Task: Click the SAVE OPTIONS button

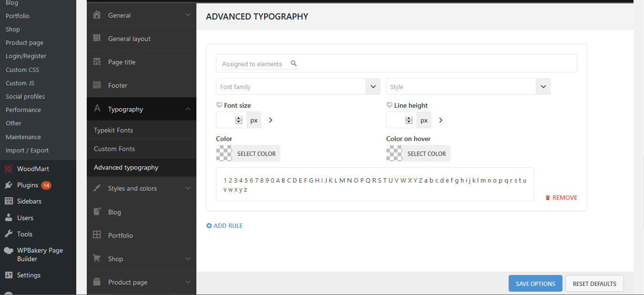Action: point(535,284)
